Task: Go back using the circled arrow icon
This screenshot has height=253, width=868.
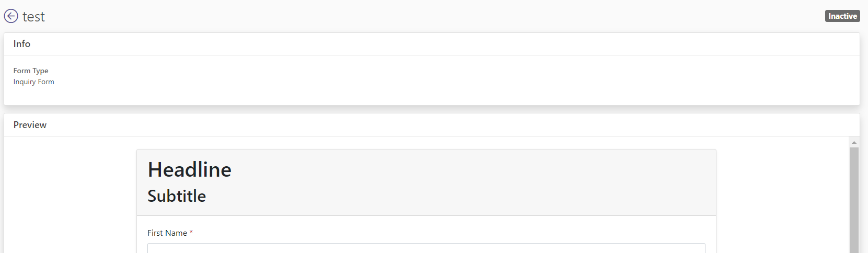Action: pos(11,16)
